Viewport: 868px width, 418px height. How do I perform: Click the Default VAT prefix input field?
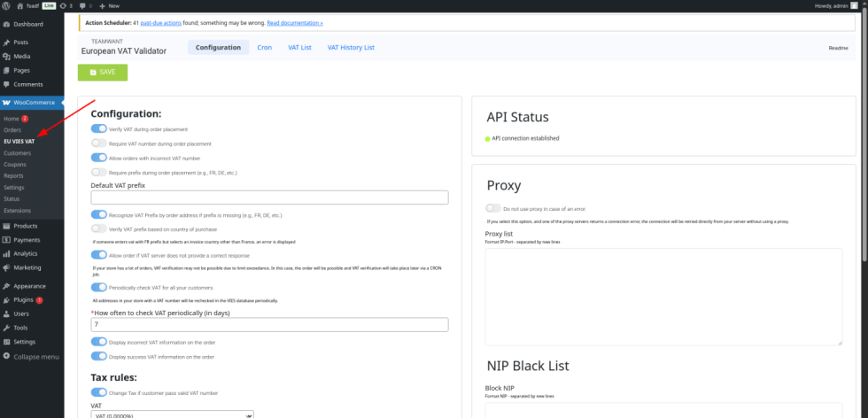269,197
